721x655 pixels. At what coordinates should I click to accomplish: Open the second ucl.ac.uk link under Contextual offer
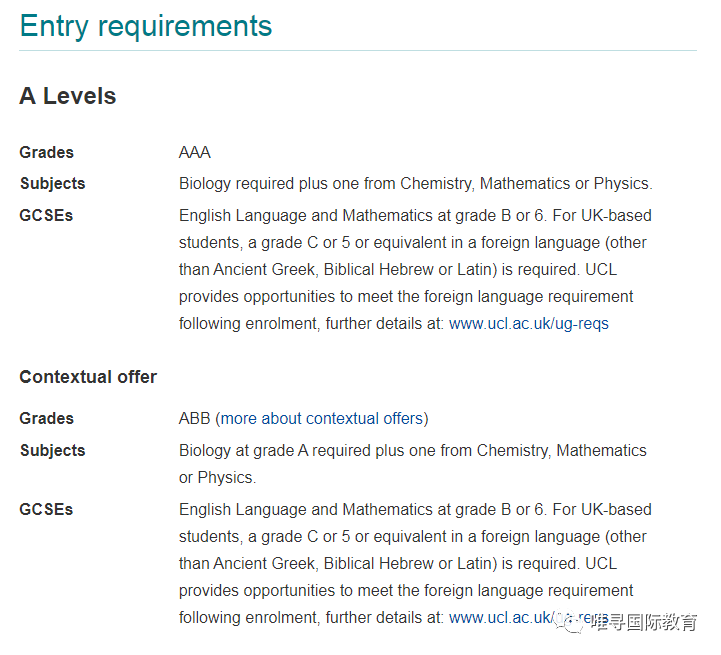tap(528, 618)
